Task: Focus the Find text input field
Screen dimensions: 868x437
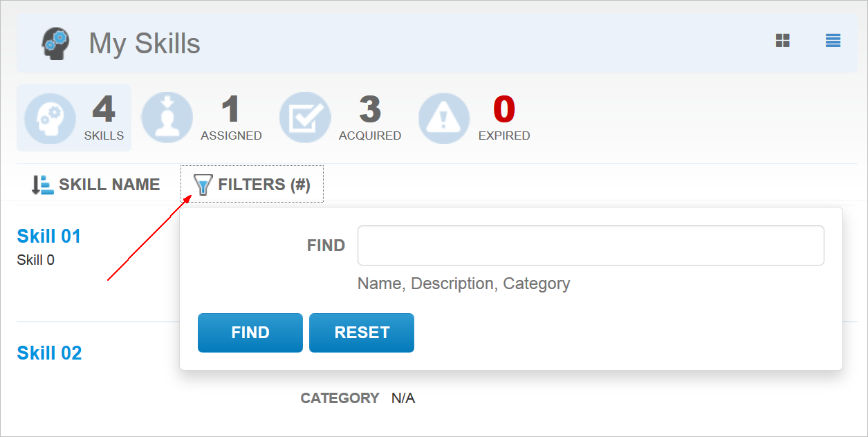Action: pos(590,245)
